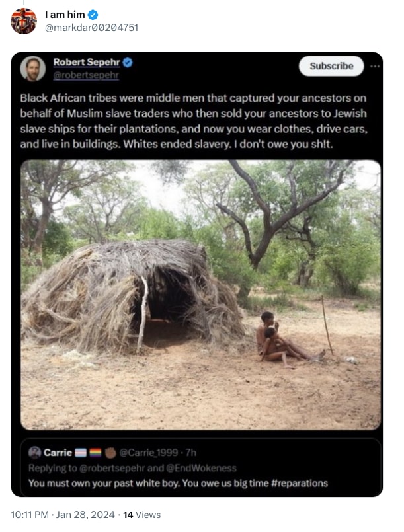
Task: Click the verified badge next to Robert Sepehr
Action: tap(128, 63)
